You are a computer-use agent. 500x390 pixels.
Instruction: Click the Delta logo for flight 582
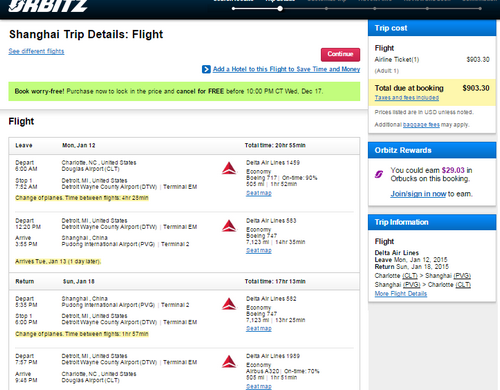pos(229,304)
